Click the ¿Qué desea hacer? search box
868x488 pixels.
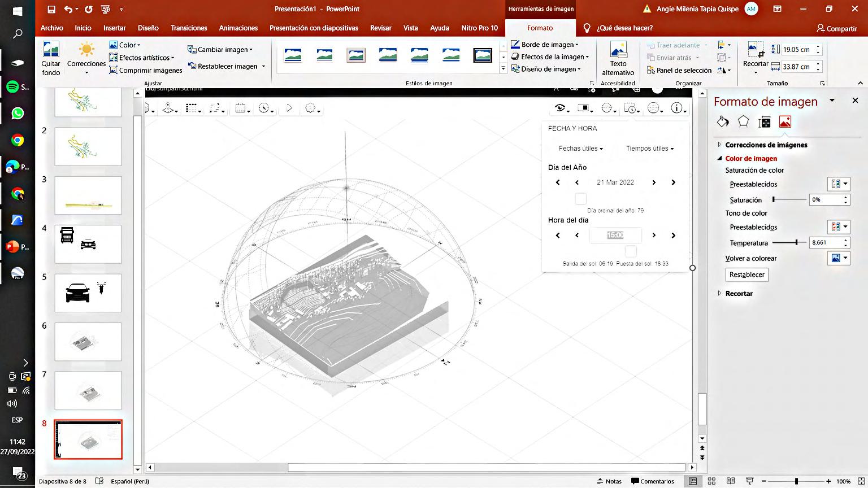click(x=624, y=28)
